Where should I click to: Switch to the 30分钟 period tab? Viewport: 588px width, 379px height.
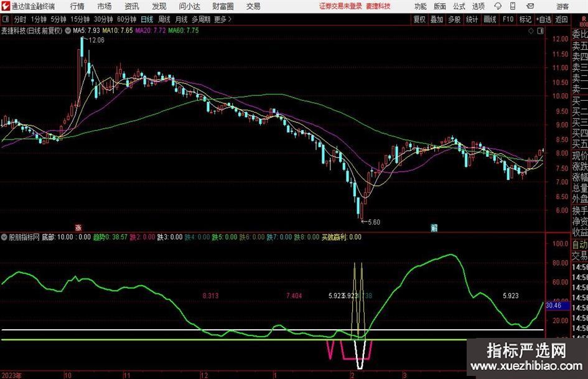103,19
